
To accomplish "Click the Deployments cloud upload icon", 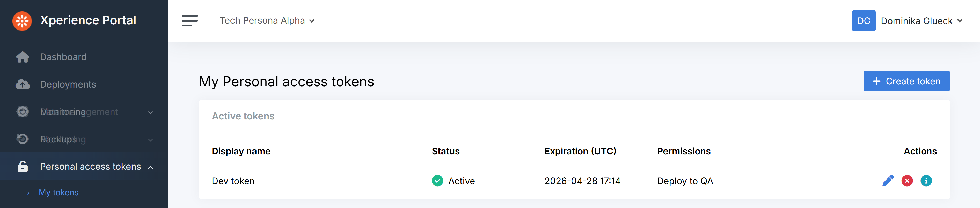I will pos(23,84).
